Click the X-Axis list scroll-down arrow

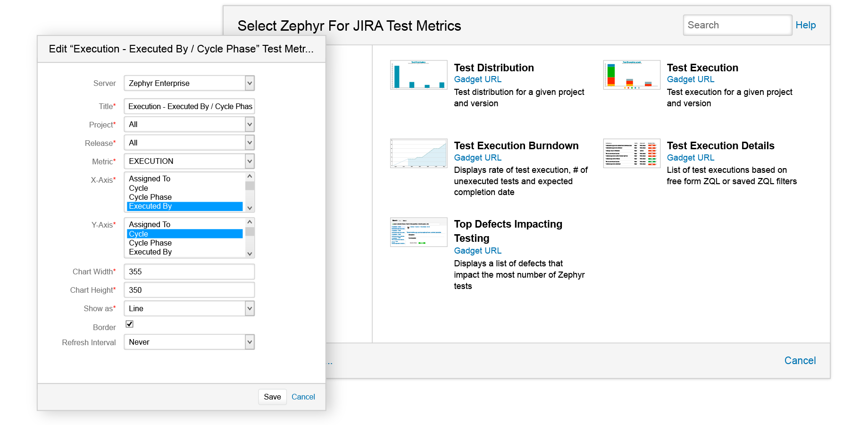click(x=250, y=208)
